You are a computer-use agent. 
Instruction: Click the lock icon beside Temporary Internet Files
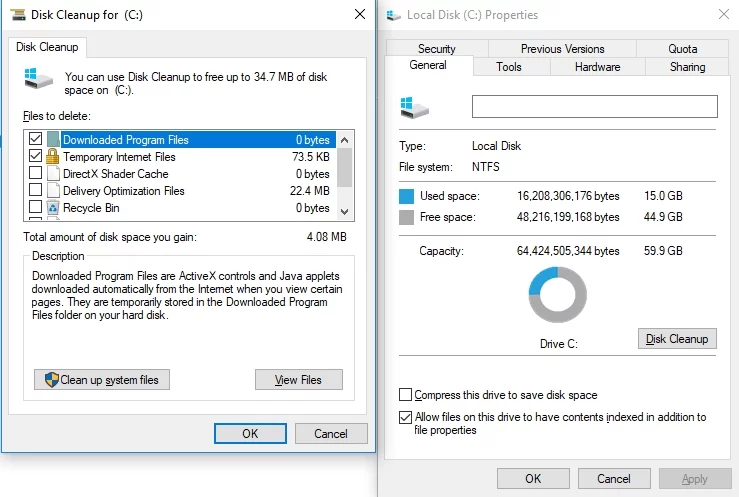(x=53, y=157)
